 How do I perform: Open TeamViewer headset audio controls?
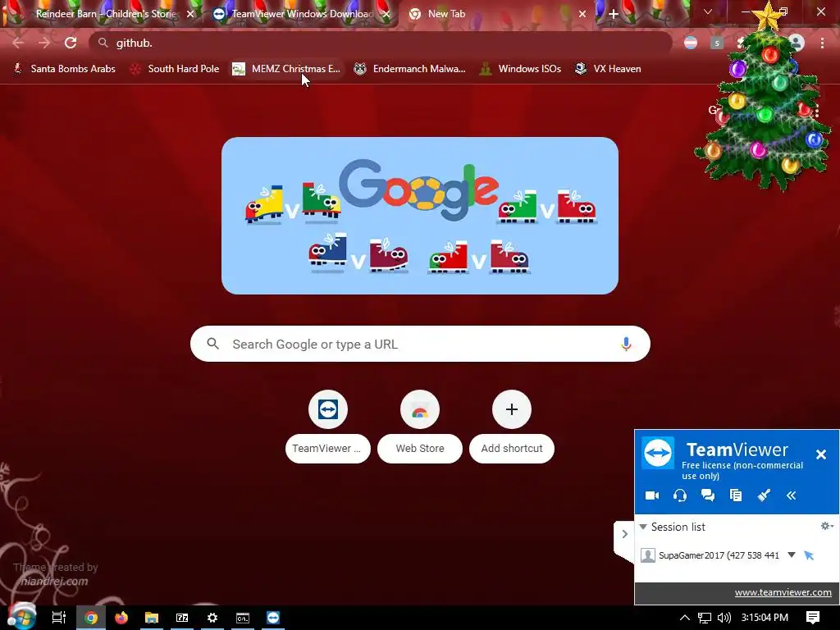(x=680, y=495)
